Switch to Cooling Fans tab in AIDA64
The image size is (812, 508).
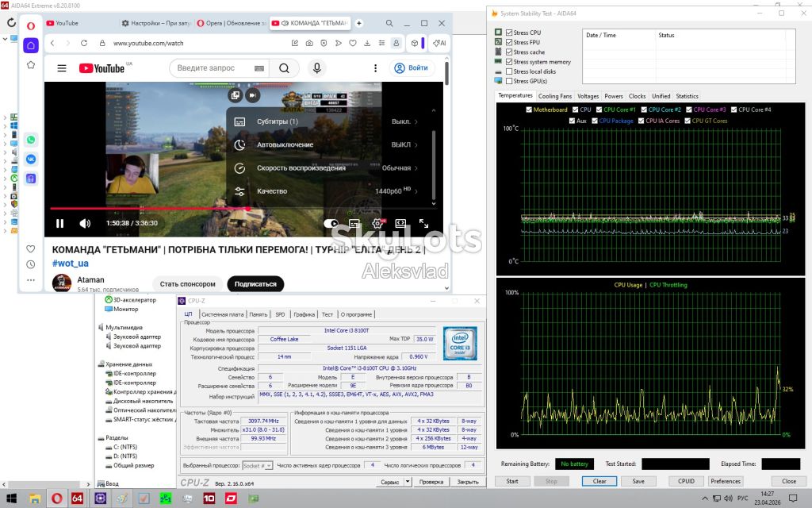[x=554, y=96]
